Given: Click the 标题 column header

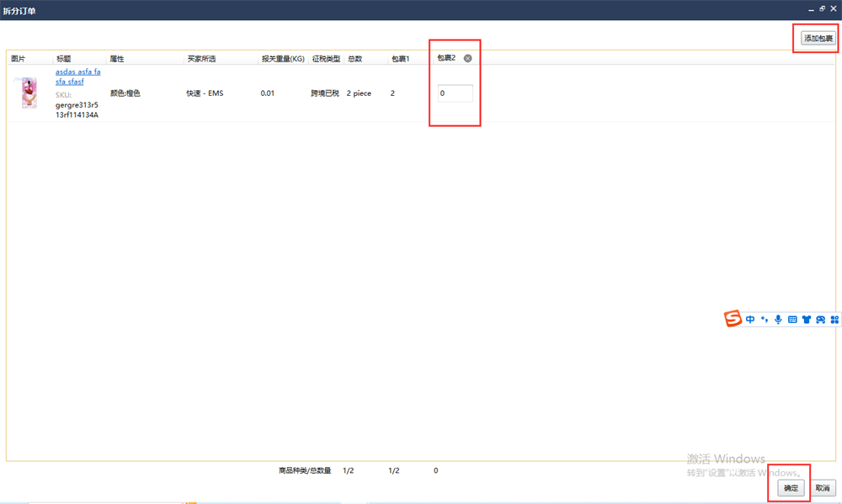Looking at the screenshot, I should 63,59.
